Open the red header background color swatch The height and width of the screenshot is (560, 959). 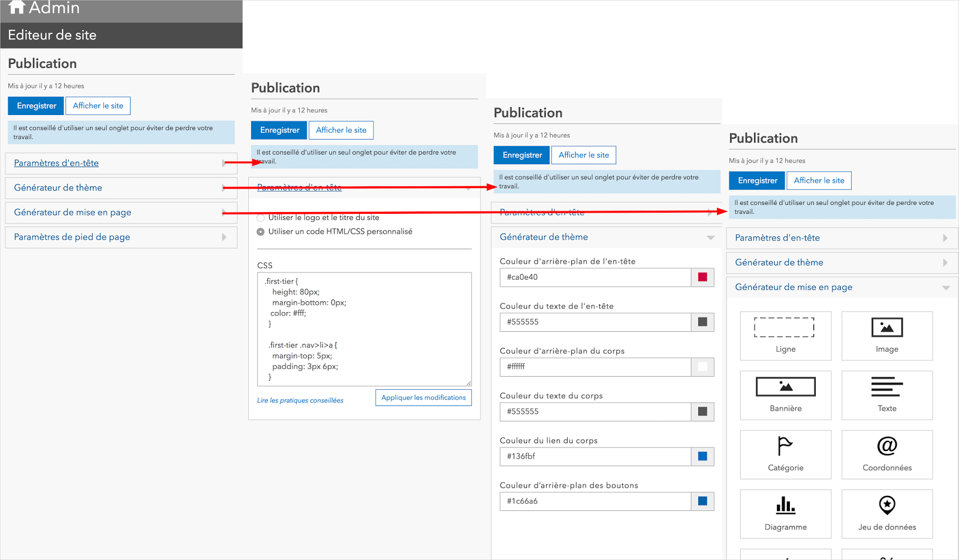702,277
